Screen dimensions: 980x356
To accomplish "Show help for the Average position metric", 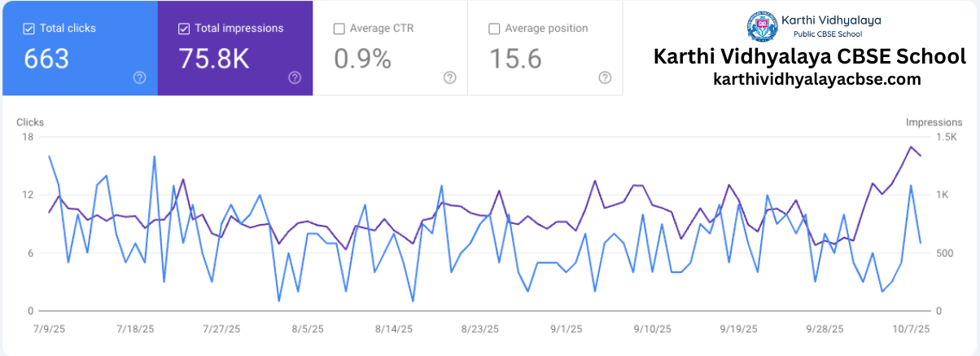I will pyautogui.click(x=605, y=77).
